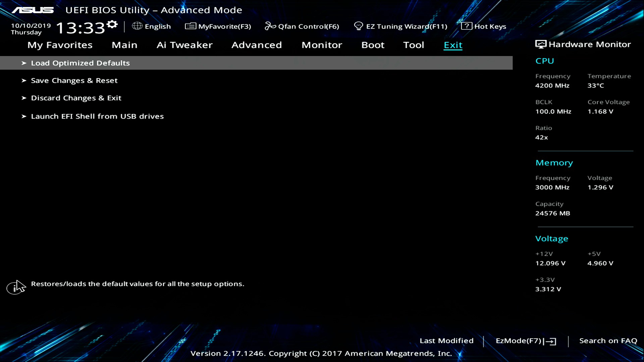
Task: Launch the EZ Tuning Wizard
Action: coord(401,26)
